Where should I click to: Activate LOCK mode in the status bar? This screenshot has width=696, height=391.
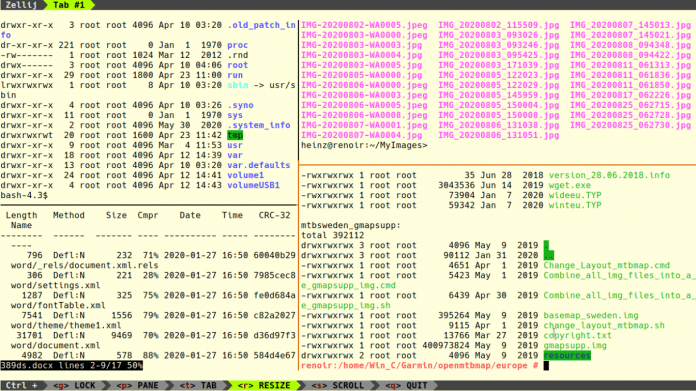tap(74, 385)
